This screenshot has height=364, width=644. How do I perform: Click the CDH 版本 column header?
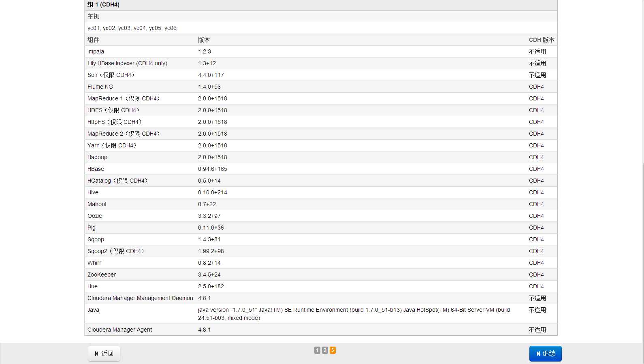(542, 40)
